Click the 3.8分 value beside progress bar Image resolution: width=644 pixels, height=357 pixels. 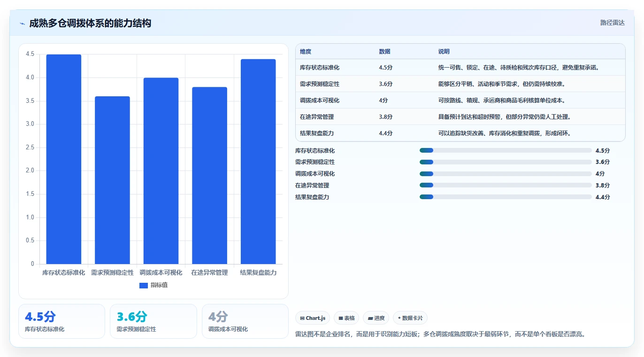tap(603, 186)
